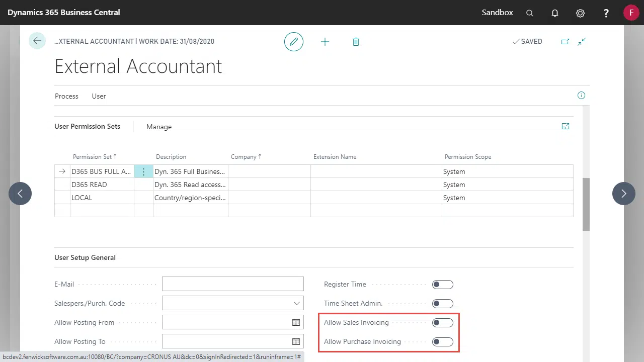This screenshot has width=644, height=362.
Task: Click Manage in User Permission Sets
Action: click(x=159, y=127)
